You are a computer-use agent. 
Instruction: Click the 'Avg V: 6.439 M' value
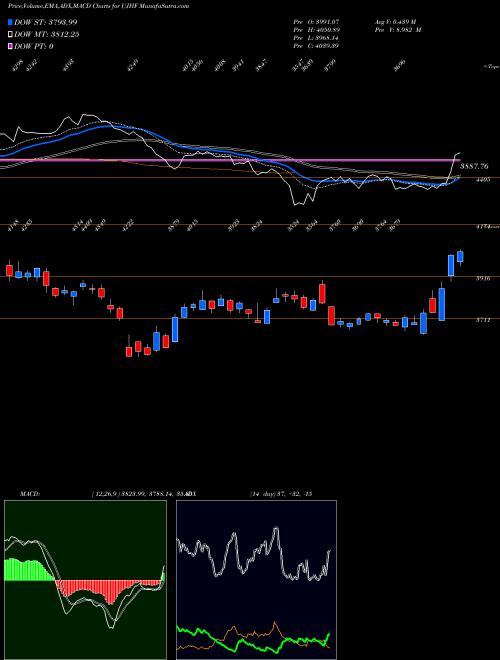tap(395, 21)
